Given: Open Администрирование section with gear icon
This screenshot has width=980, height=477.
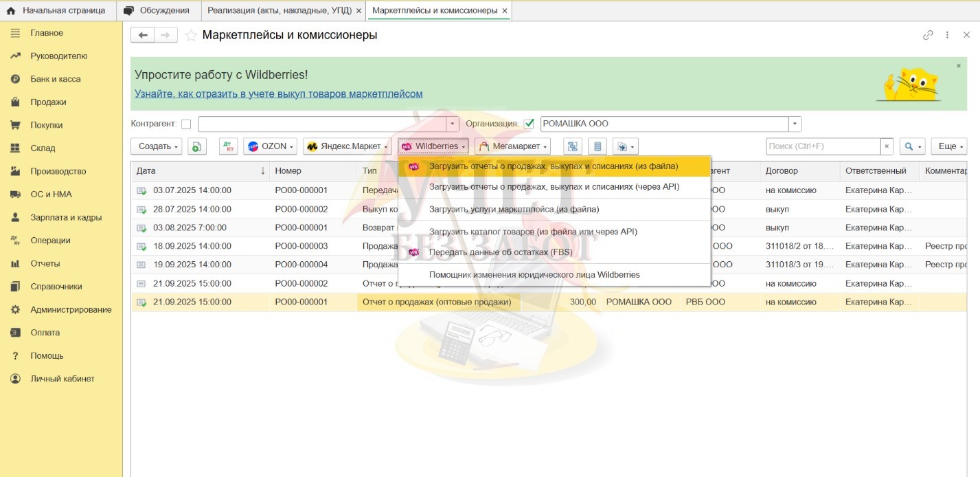Looking at the screenshot, I should (70, 309).
